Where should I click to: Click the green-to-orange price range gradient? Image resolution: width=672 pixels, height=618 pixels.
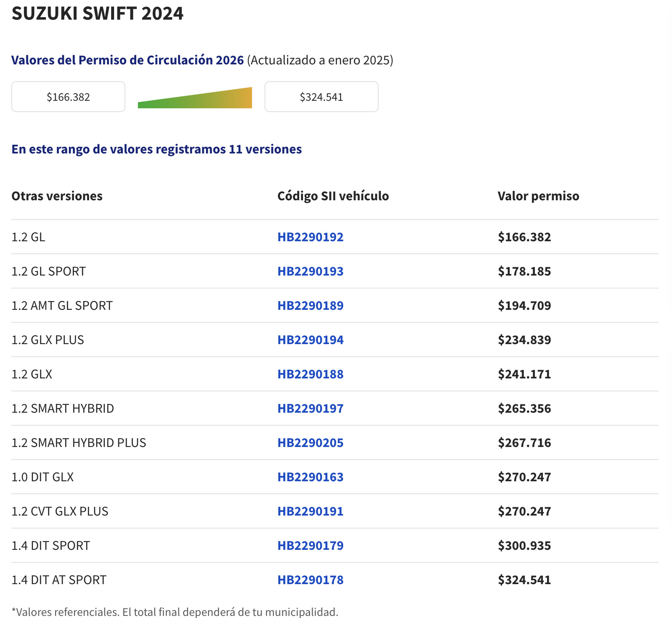pos(195,100)
